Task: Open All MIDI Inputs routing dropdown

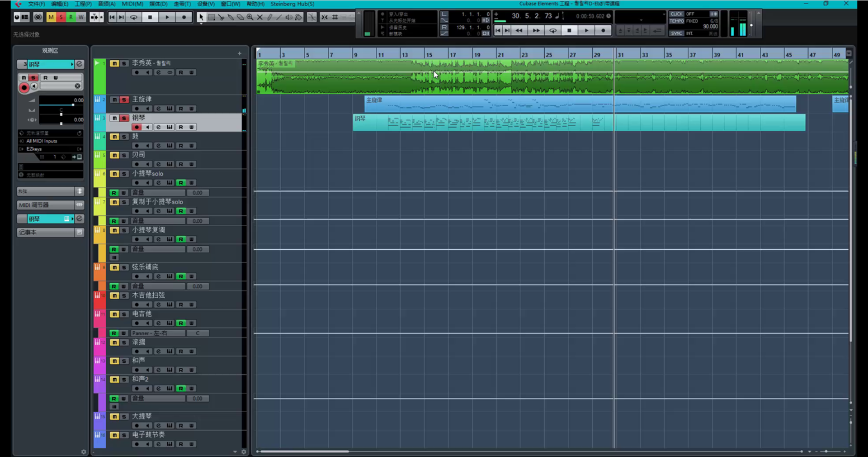Action: click(50, 141)
